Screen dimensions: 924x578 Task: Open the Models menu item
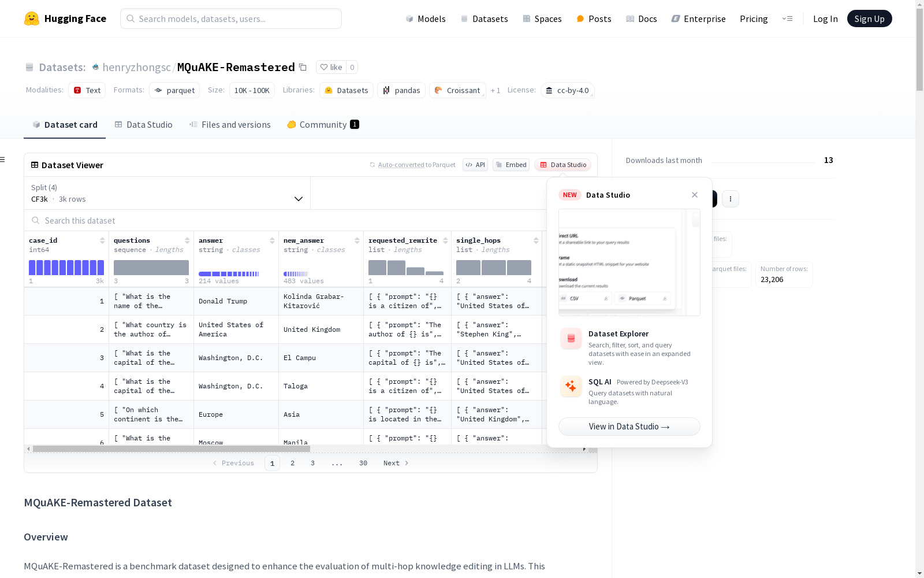426,18
